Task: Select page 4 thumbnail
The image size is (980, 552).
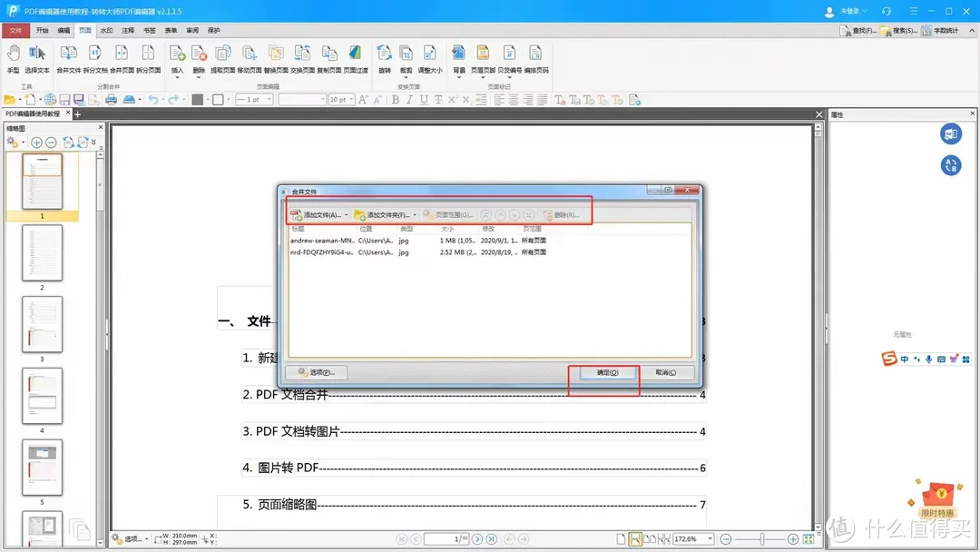Action: 42,396
